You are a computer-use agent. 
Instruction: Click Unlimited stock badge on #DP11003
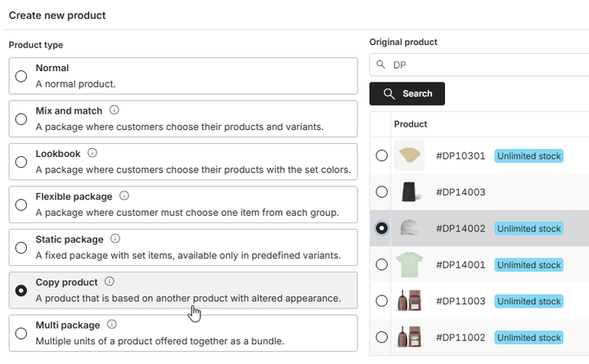click(x=528, y=301)
